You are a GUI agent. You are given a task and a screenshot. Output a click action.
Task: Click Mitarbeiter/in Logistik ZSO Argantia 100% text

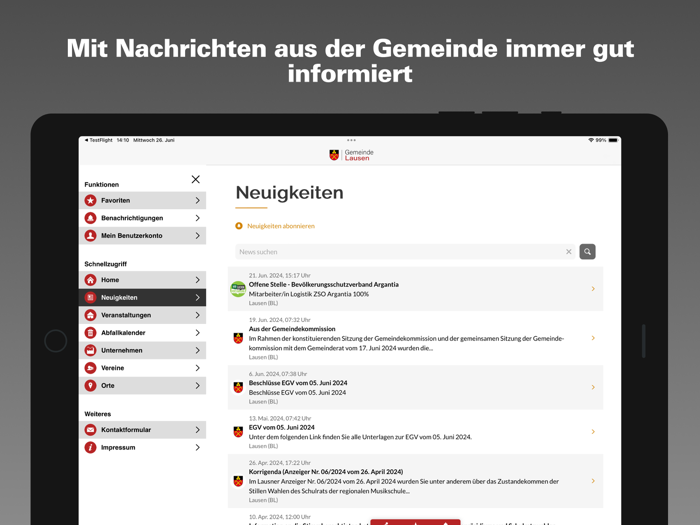tap(308, 294)
